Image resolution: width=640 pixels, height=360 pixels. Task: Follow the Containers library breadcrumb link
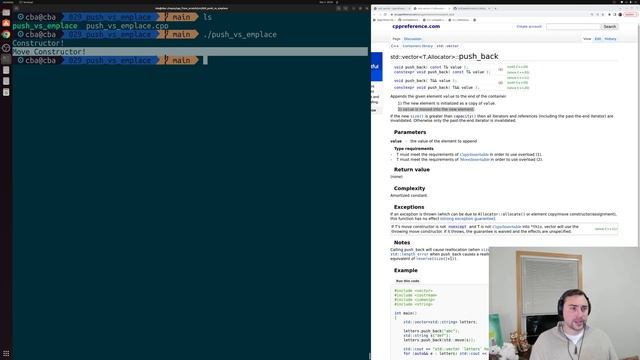418,46
